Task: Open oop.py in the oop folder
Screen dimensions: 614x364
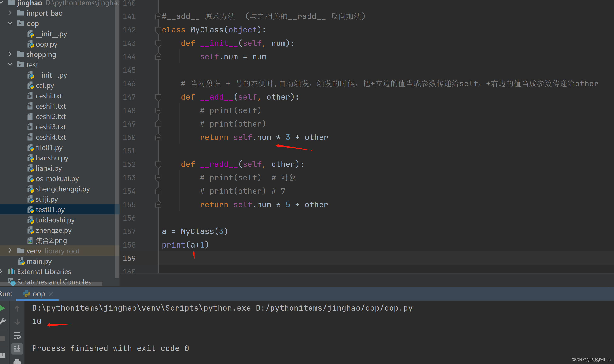Action: [x=46, y=44]
